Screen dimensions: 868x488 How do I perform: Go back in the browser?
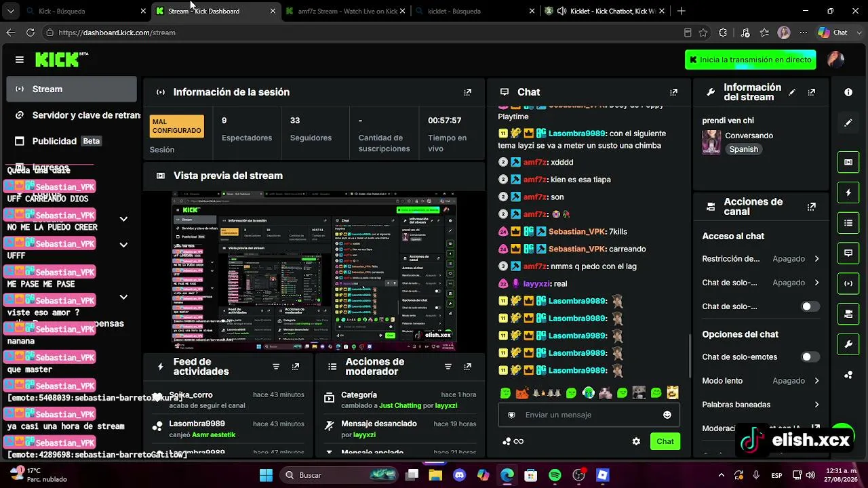[x=10, y=33]
